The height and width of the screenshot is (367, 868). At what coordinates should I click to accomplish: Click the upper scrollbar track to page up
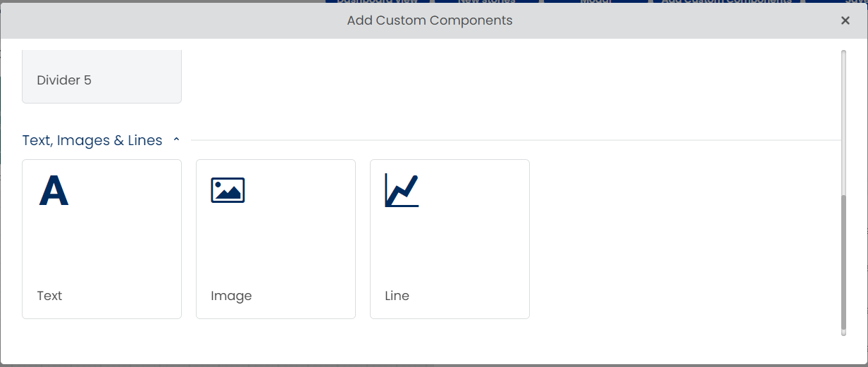click(843, 123)
